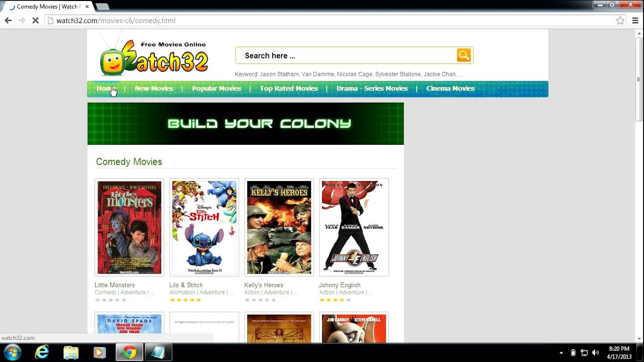
Task: Click the browser forward arrow
Action: pos(22,21)
